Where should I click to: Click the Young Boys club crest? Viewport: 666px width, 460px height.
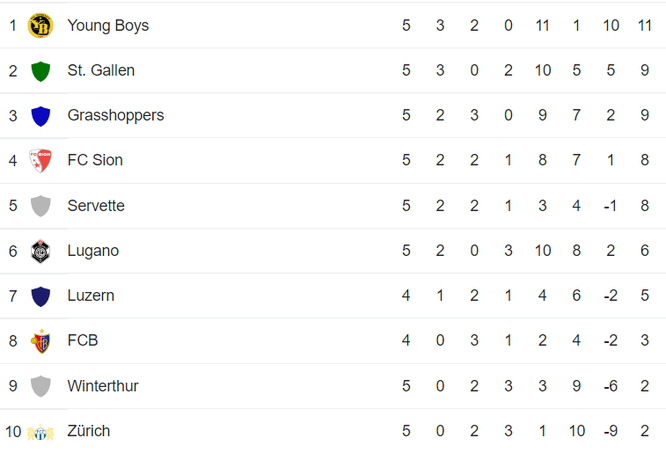40,25
